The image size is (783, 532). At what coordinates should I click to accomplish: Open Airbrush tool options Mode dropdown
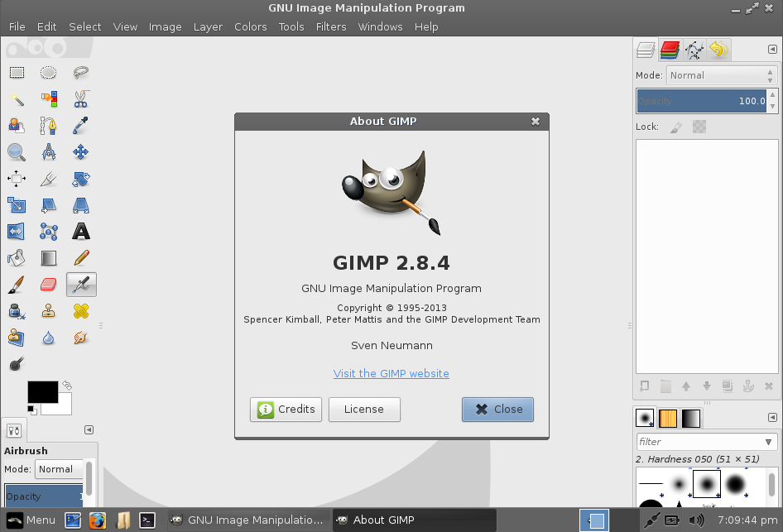tap(59, 469)
